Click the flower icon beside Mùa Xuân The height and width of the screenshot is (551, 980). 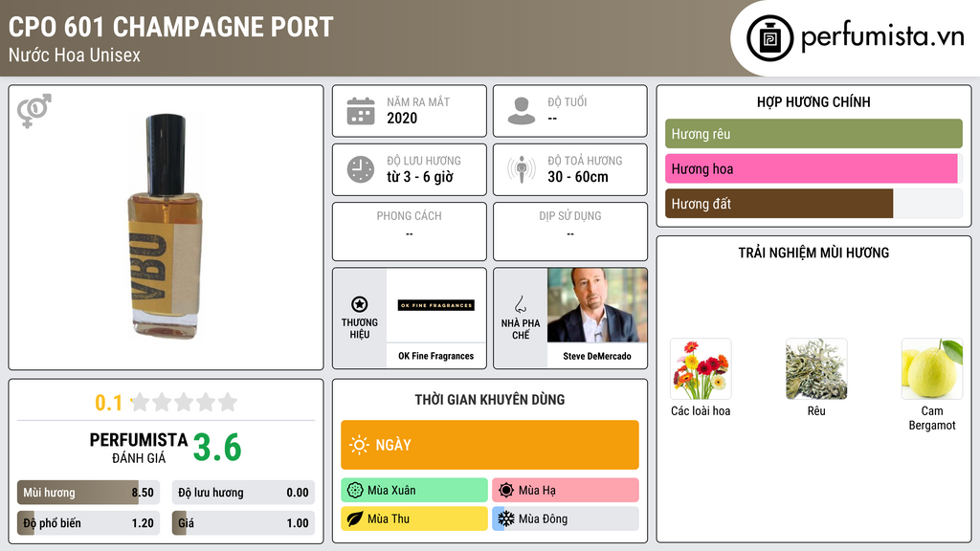355,491
